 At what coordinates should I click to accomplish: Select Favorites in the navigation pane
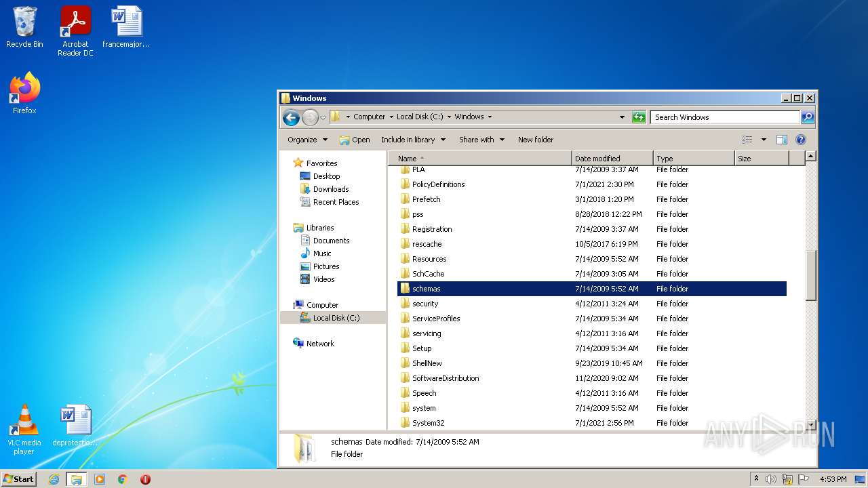tap(321, 163)
